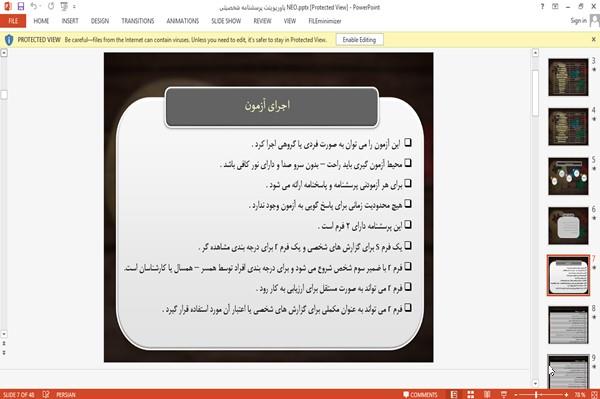Open the DESIGN ribbon tab
Screen dimensions: 600x399
pos(99,21)
